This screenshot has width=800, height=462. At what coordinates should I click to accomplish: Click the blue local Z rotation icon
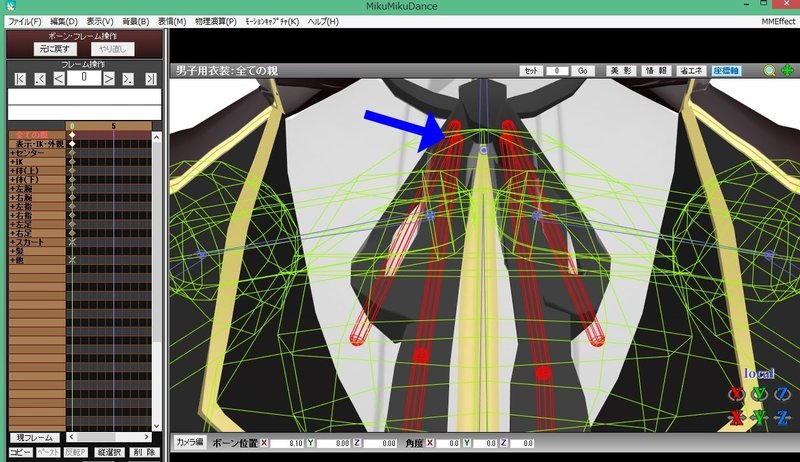(783, 394)
